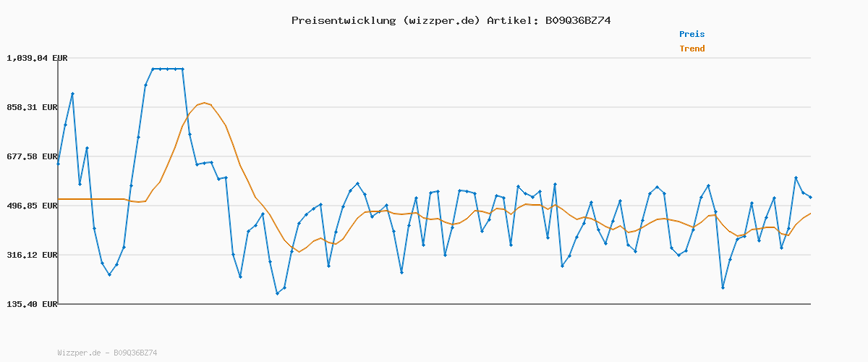Click the Wizzper.de footer watermark text
This screenshot has height=362, width=868.
click(x=107, y=353)
